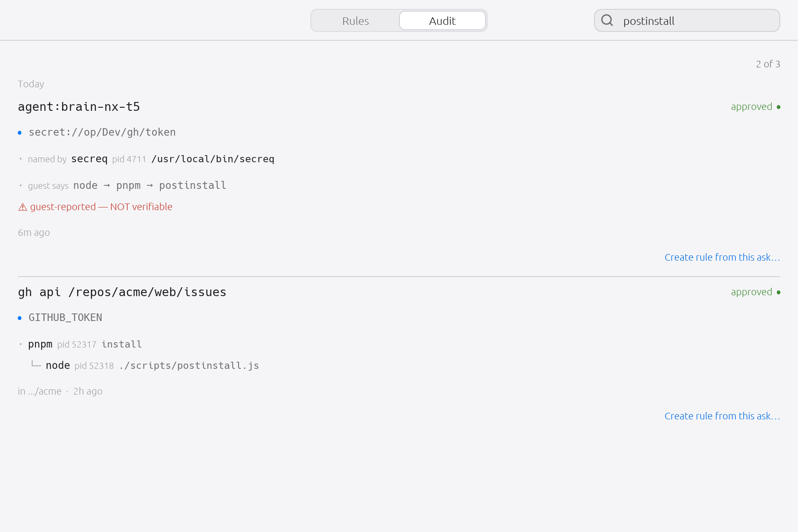Click the blue dot beside secret://op/Dev/gh/token
Image resolution: width=798 pixels, height=532 pixels.
[x=20, y=133]
